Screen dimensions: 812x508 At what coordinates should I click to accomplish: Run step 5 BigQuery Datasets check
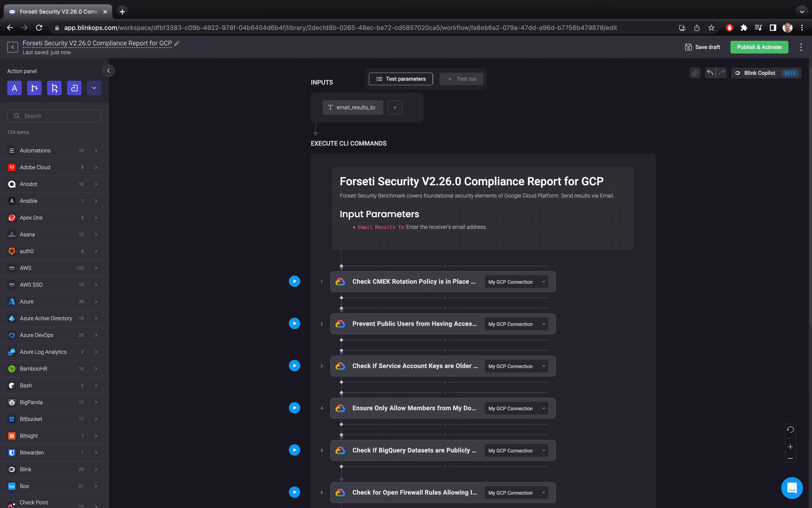[294, 450]
